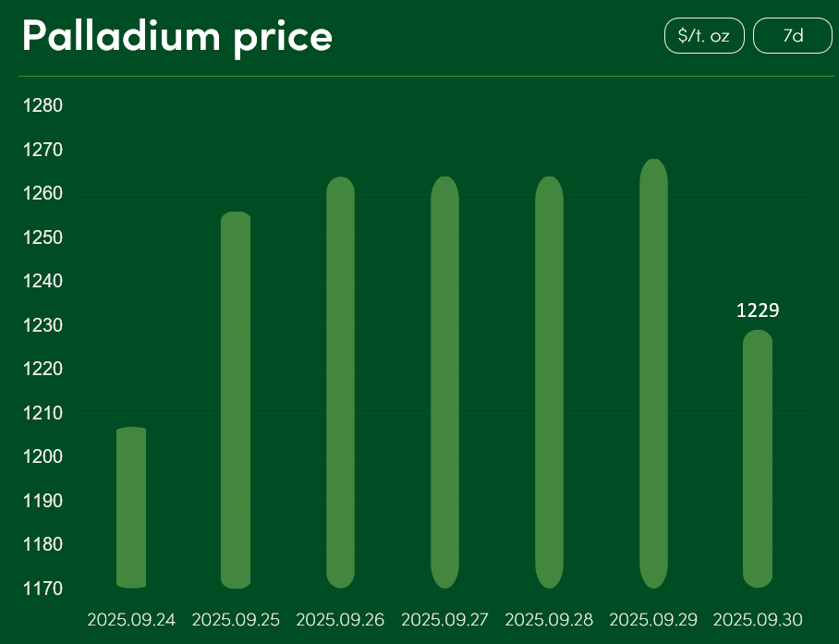This screenshot has width=839, height=644.
Task: Click the 2025.09.24 date label
Action: click(x=131, y=619)
